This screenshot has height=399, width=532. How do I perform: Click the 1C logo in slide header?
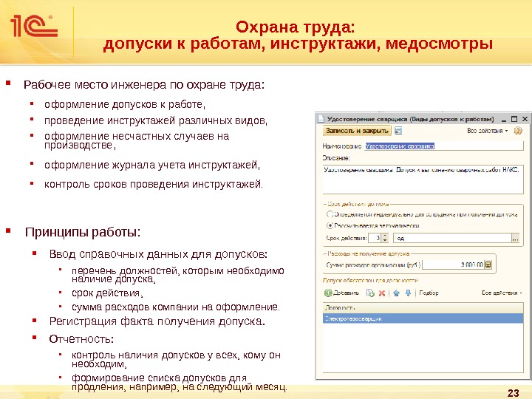tap(34, 26)
